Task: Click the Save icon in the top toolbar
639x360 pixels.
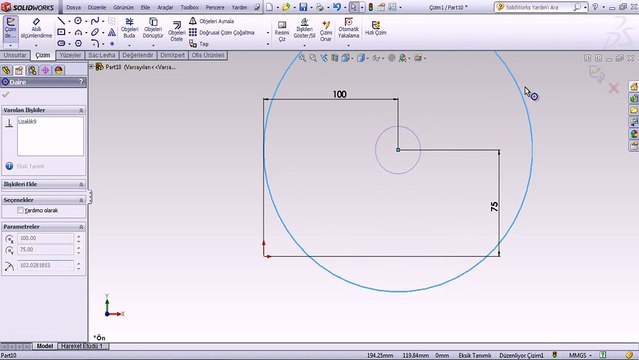Action: (303, 7)
